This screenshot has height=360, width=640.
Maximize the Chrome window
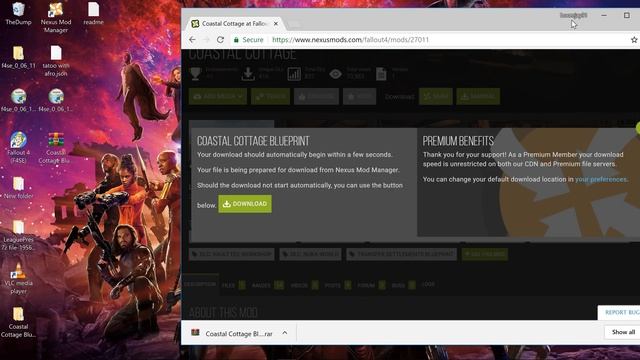click(x=627, y=15)
